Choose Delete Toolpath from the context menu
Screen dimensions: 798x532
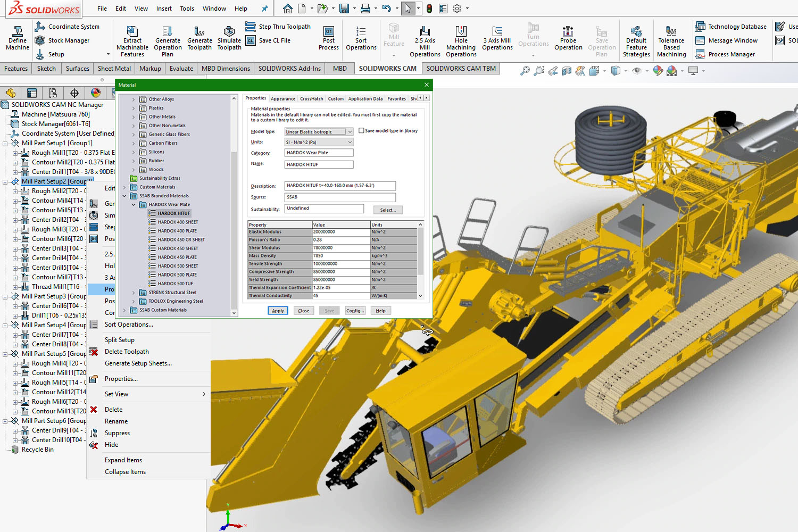pos(126,351)
